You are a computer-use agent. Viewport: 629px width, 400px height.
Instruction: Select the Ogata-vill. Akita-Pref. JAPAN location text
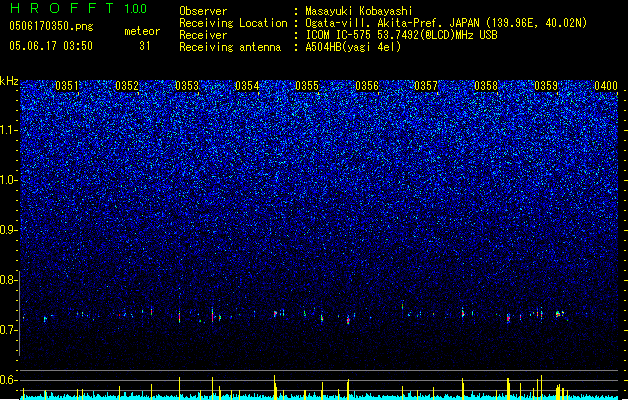(446, 23)
